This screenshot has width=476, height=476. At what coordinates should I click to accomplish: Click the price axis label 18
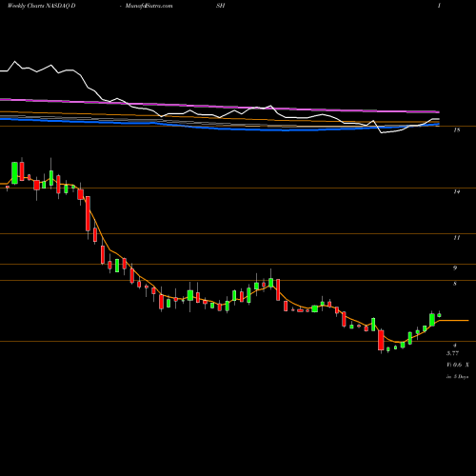tap(457, 129)
